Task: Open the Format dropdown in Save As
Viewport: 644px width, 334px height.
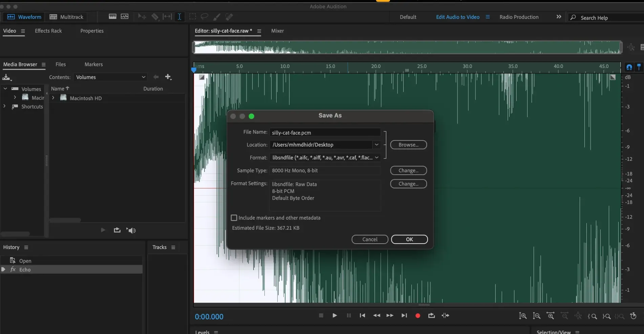Action: (325, 158)
